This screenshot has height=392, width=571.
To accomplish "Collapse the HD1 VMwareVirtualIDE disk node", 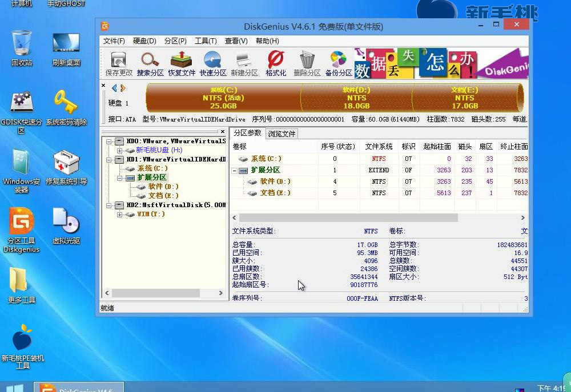I will [x=109, y=159].
